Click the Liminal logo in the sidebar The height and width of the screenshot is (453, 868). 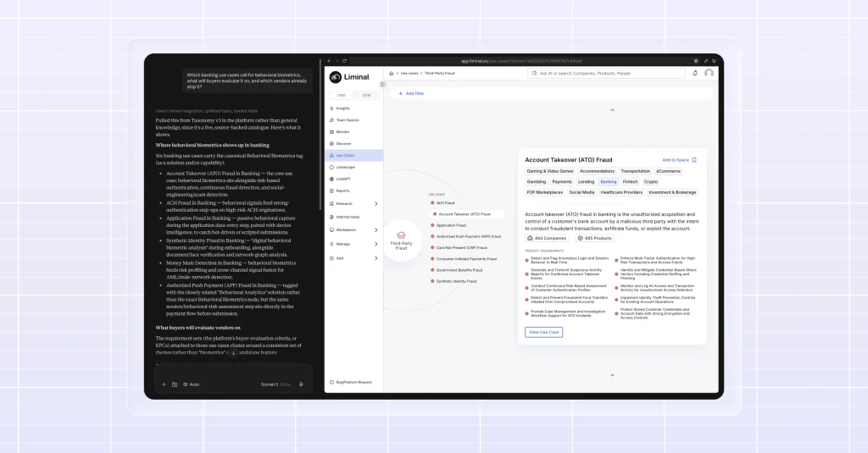tap(349, 77)
